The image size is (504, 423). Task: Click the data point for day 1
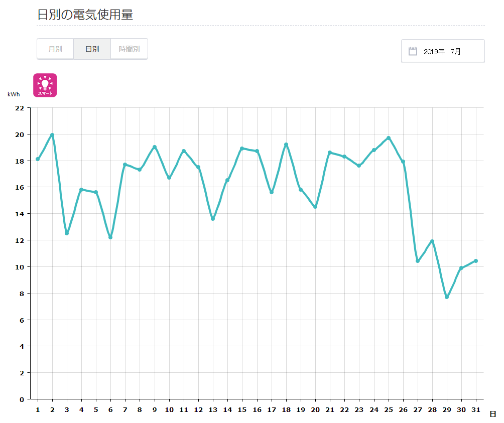pos(38,159)
